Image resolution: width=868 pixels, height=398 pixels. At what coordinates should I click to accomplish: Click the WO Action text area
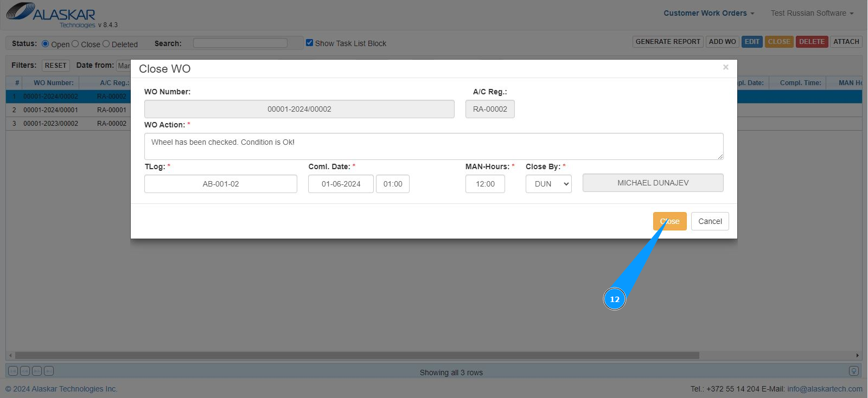point(433,146)
